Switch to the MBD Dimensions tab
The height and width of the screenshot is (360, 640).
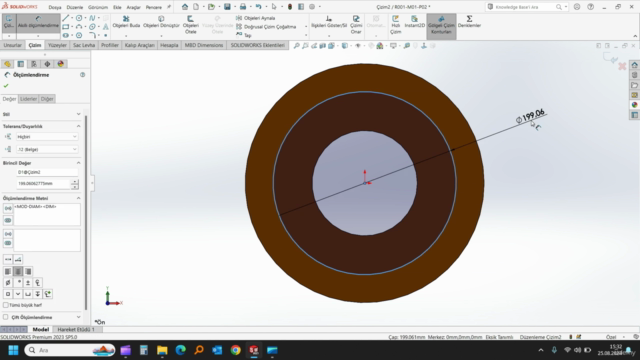pos(204,45)
